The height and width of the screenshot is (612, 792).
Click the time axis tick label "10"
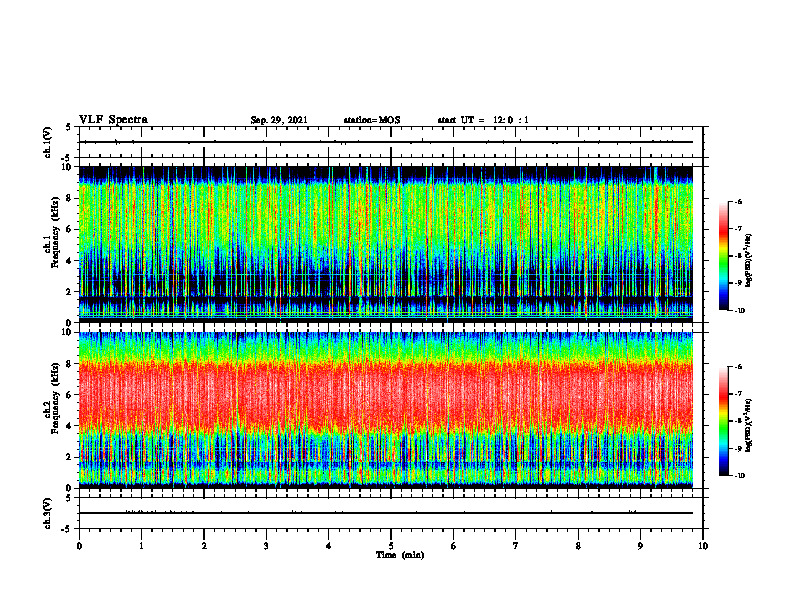(x=703, y=546)
